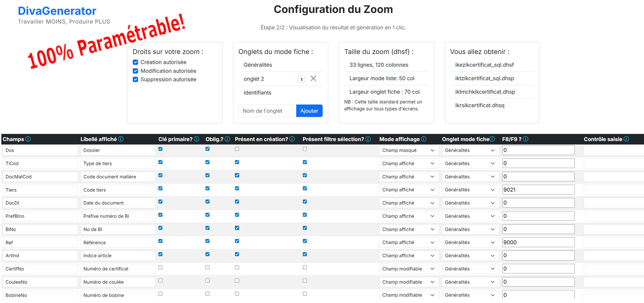Open Mode affichage dropdown for Dos row
644x303 pixels.
point(409,150)
